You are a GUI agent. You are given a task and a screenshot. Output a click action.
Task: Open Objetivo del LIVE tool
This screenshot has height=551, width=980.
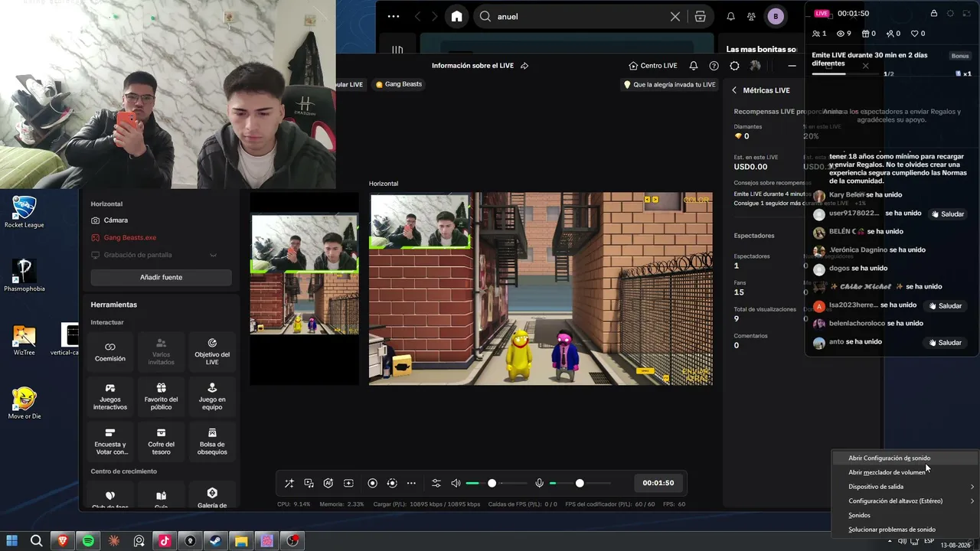tap(212, 352)
